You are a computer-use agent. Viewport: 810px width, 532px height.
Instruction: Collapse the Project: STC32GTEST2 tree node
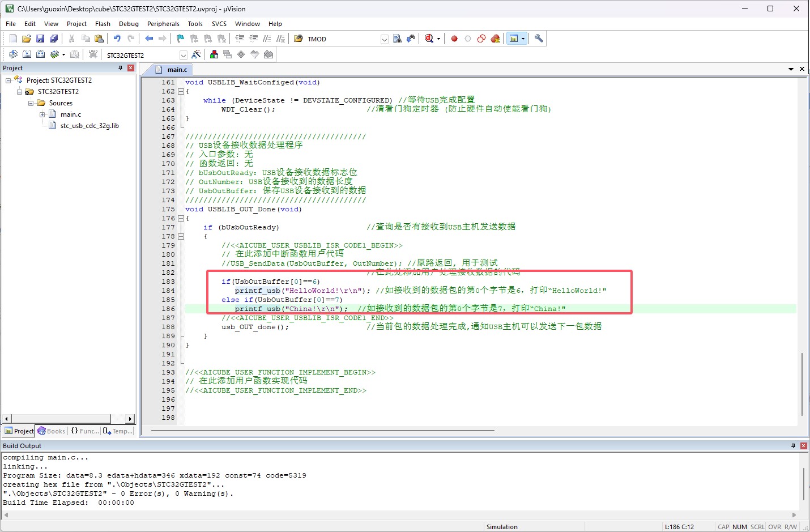(8, 80)
